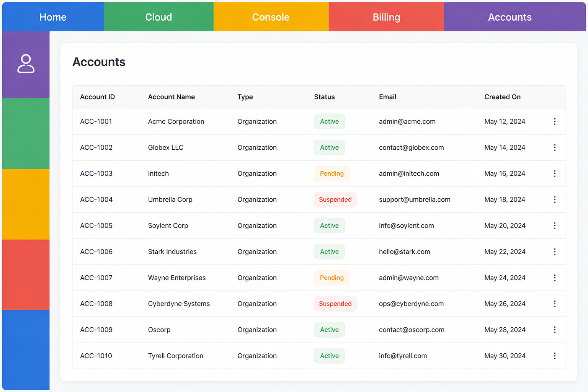Click the email ops@cyberdyne.com
588x392 pixels.
click(412, 304)
